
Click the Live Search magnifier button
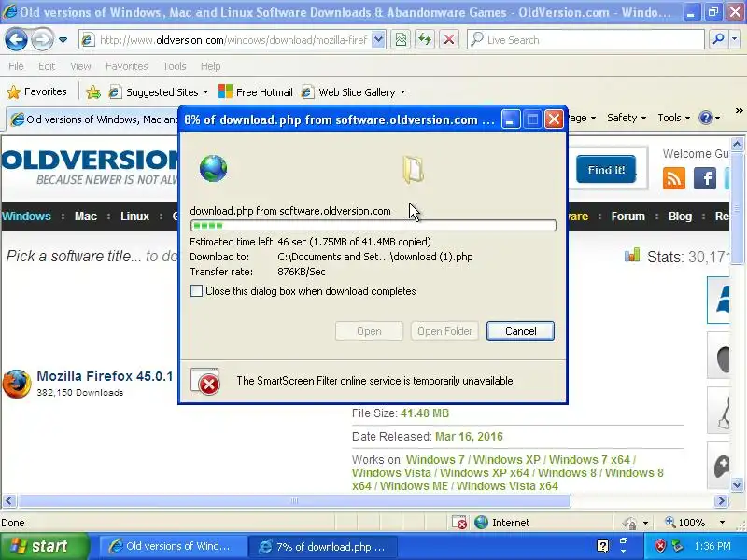[718, 40]
